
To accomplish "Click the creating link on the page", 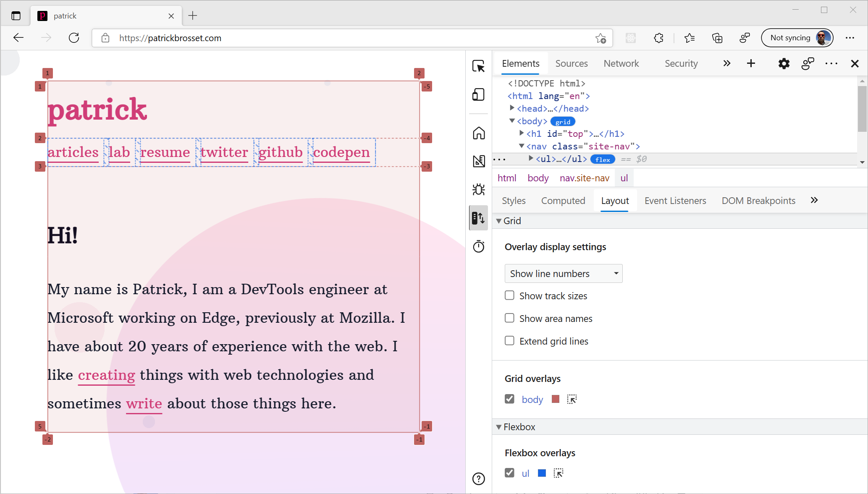I will [106, 375].
